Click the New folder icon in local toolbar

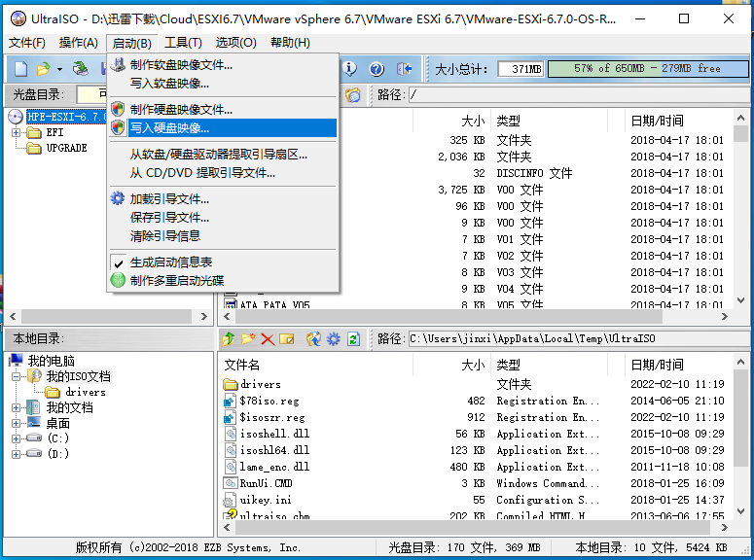pyautogui.click(x=248, y=339)
